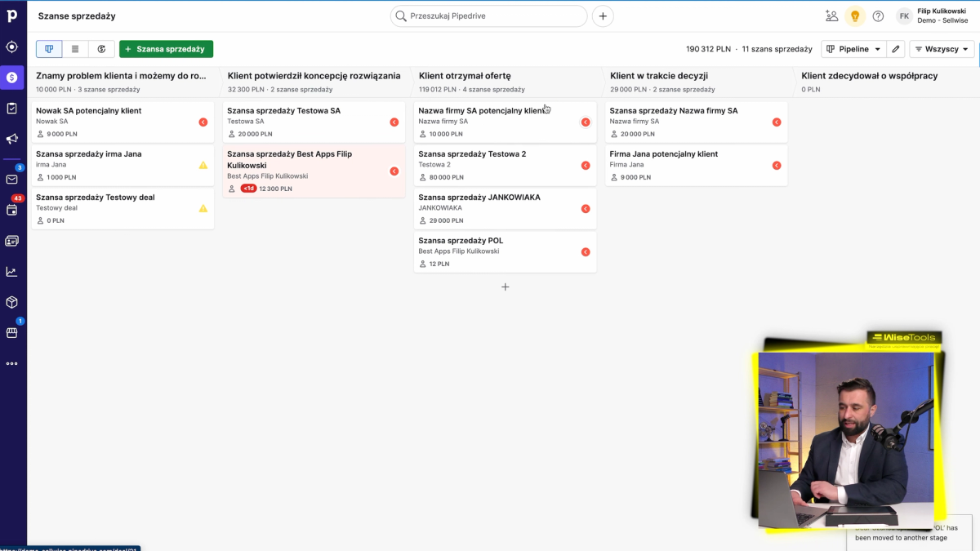Screen dimensions: 980x551
Task: Open Activities calendar icon in sidebar
Action: click(12, 210)
